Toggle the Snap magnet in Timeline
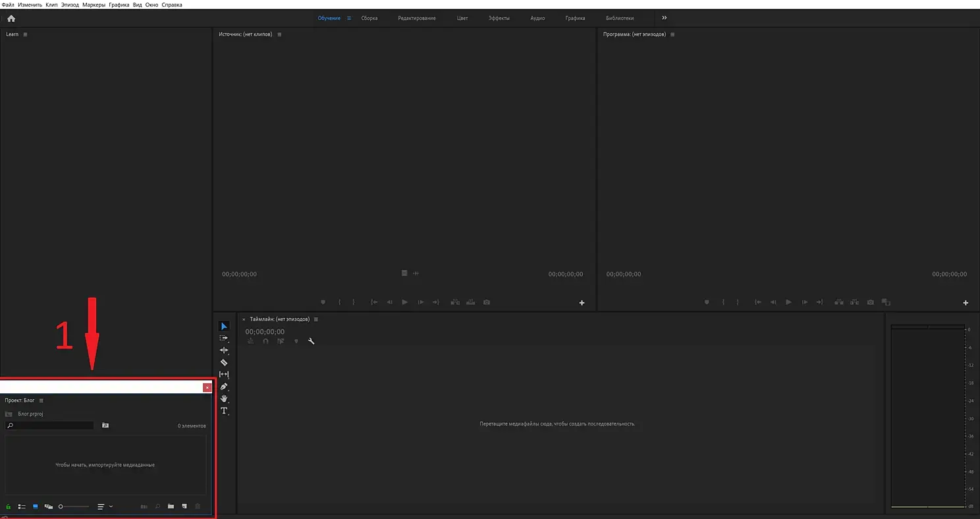 tap(265, 341)
